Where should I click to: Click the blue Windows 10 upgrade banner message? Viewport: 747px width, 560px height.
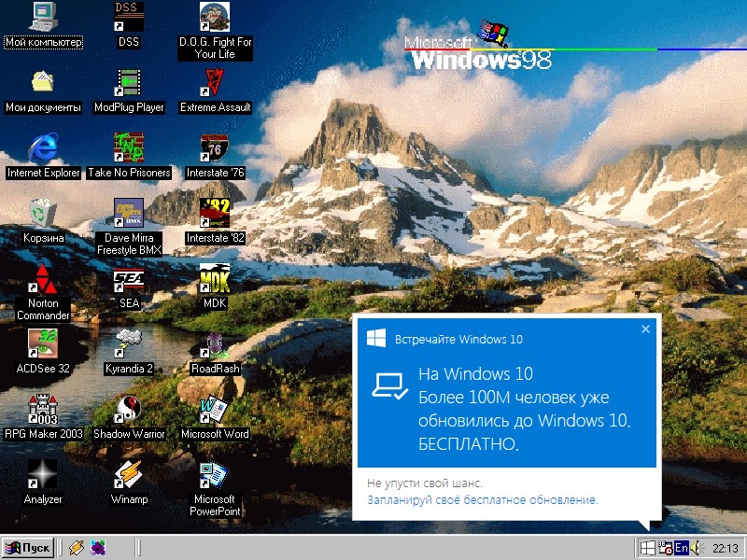[525, 409]
